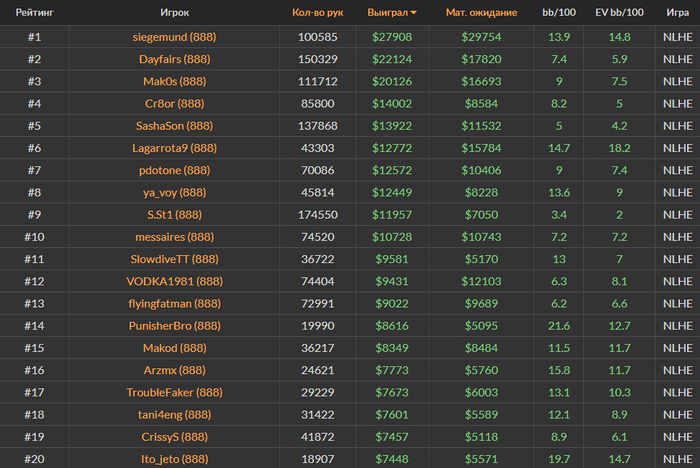Select CrissyS (888) player link

click(175, 437)
